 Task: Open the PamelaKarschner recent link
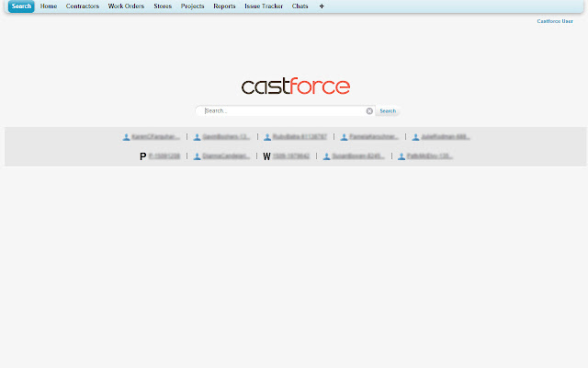pyautogui.click(x=374, y=137)
